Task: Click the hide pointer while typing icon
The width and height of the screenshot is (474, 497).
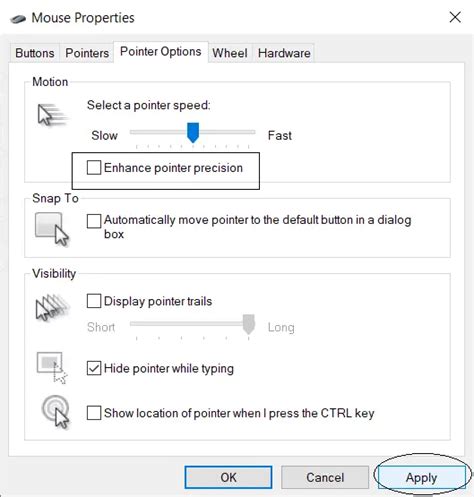Action: 52,368
